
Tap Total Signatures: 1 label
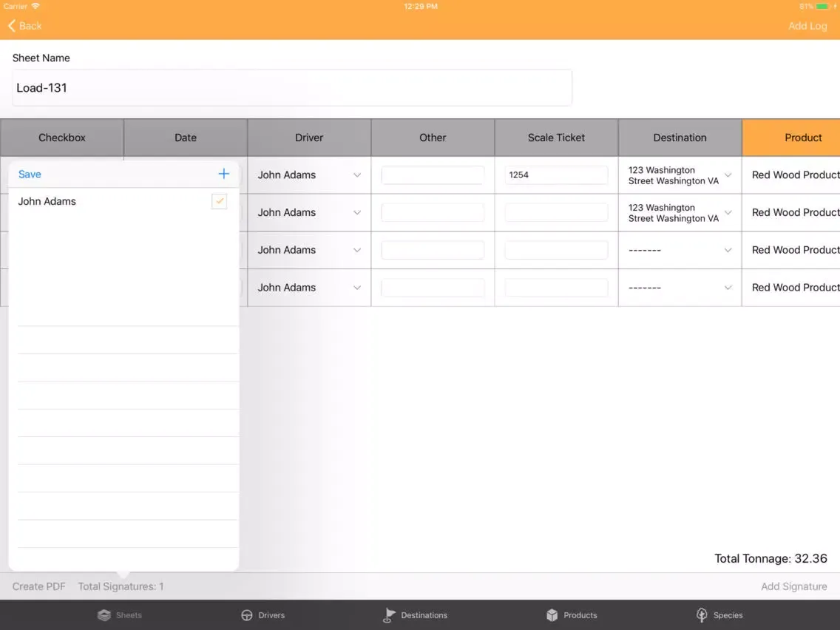121,586
